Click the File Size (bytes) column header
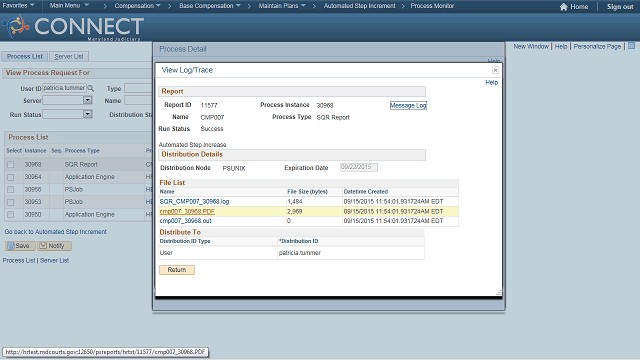Screen dimensions: 640x360 click(x=307, y=191)
